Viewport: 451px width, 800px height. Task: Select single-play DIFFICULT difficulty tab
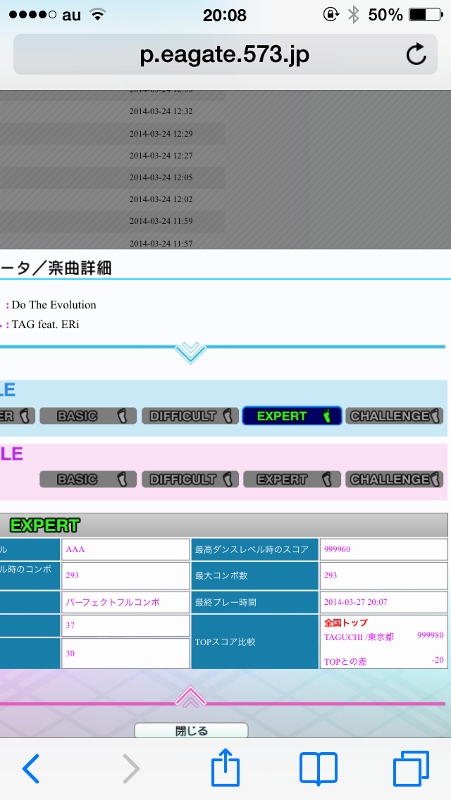coord(190,416)
